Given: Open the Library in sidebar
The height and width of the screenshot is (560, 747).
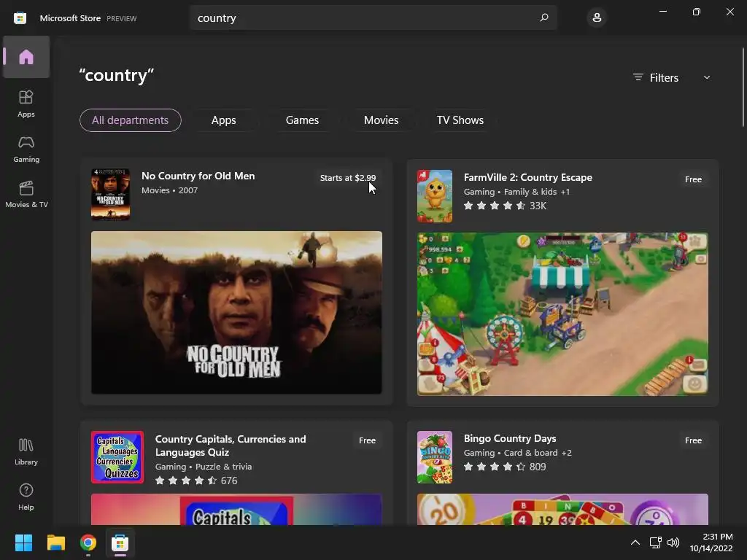Looking at the screenshot, I should (26, 452).
